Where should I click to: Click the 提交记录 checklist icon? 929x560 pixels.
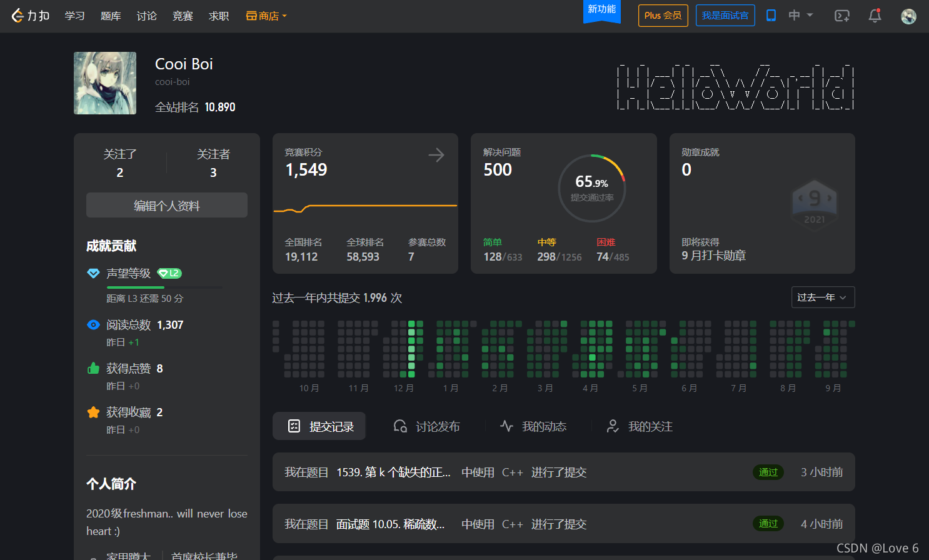tap(294, 426)
